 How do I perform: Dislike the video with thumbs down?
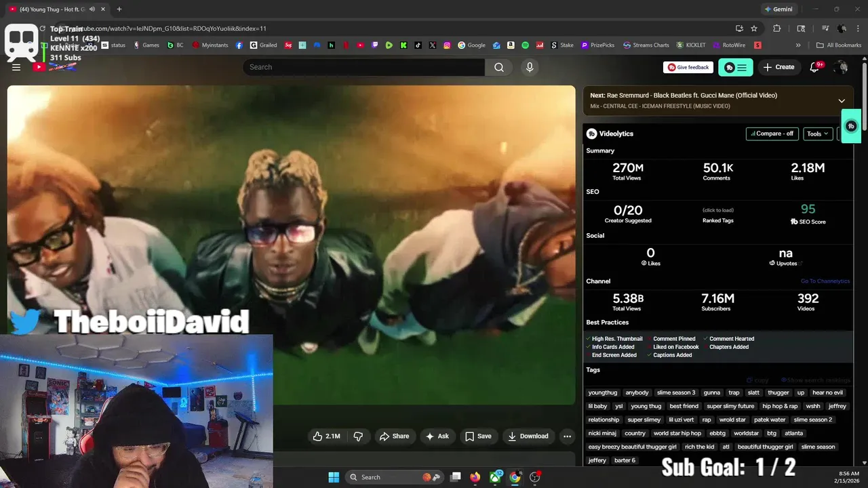coord(358,436)
